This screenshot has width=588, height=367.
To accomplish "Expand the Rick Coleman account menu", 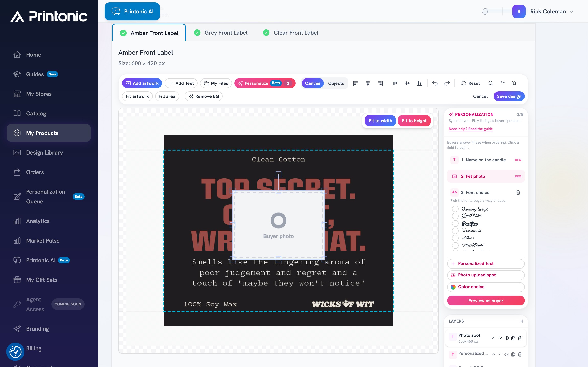I will (x=572, y=12).
